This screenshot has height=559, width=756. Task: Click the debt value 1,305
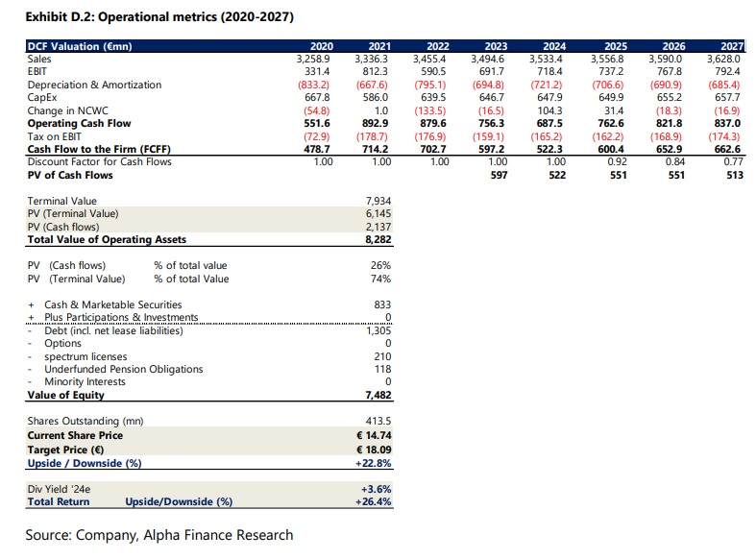tap(378, 330)
